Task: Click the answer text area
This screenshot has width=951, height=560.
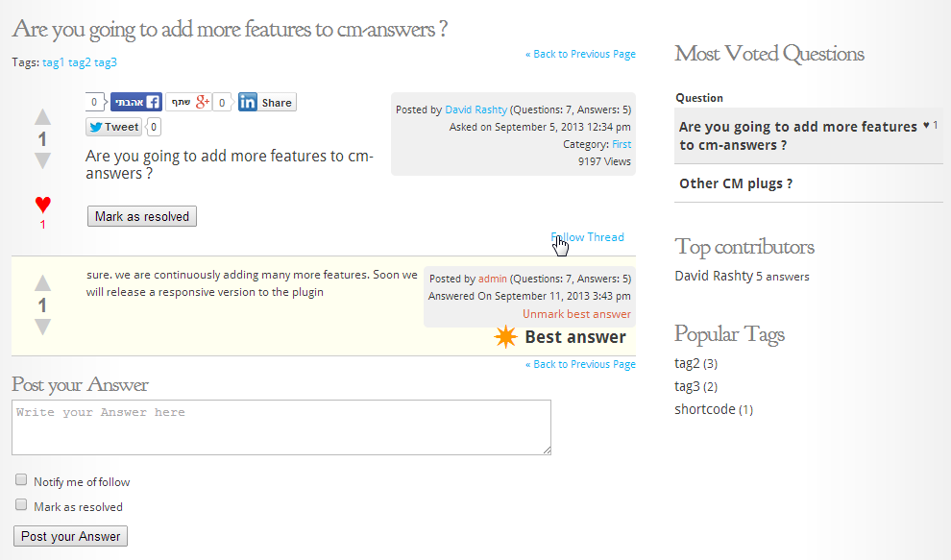Action: pyautogui.click(x=281, y=427)
